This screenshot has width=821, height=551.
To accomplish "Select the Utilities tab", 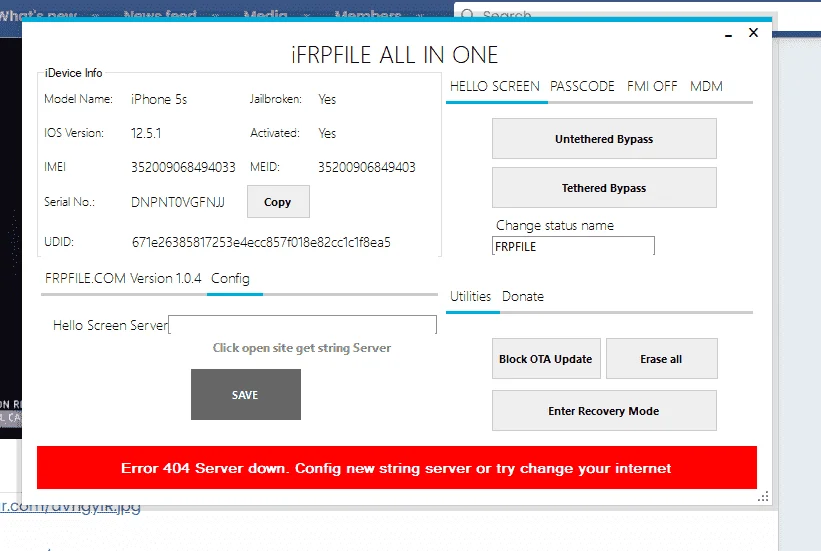I will (x=470, y=296).
